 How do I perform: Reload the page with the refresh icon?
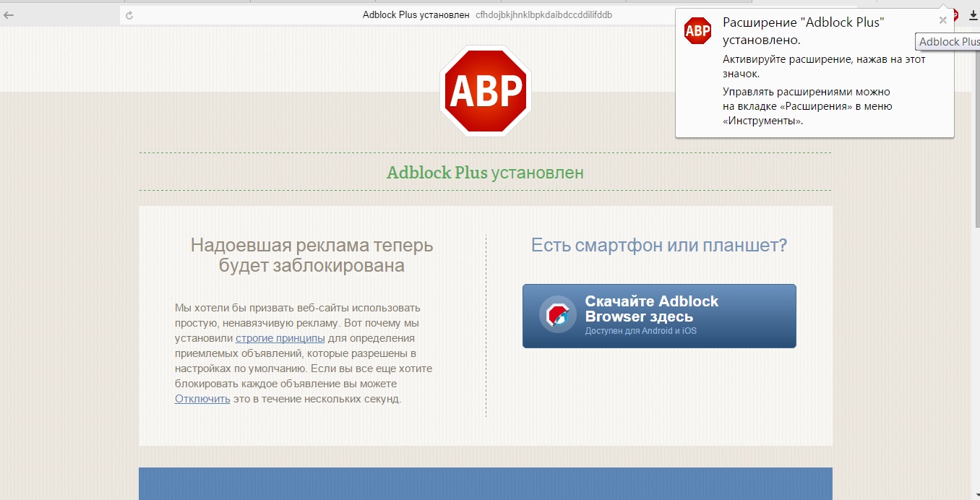tap(129, 15)
